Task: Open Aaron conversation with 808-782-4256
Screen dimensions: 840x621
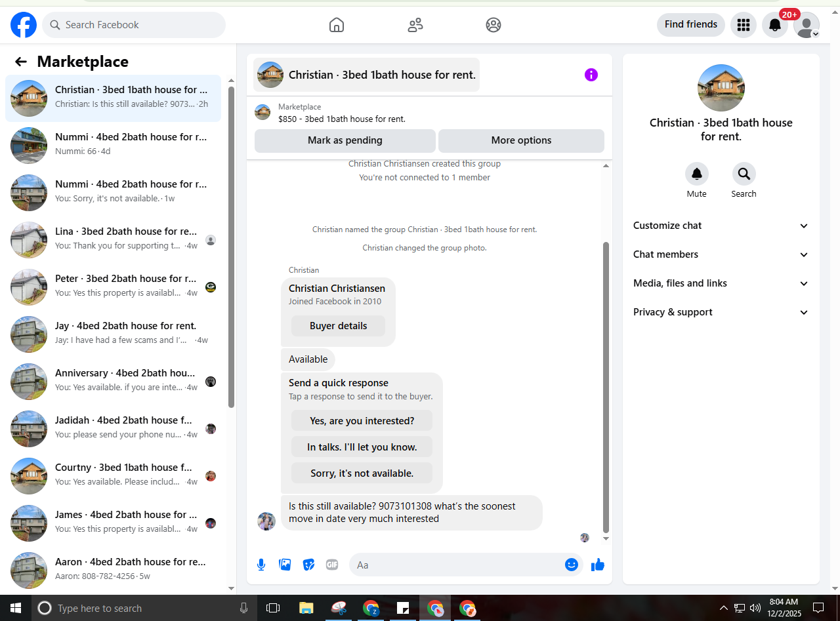Action: pyautogui.click(x=113, y=571)
